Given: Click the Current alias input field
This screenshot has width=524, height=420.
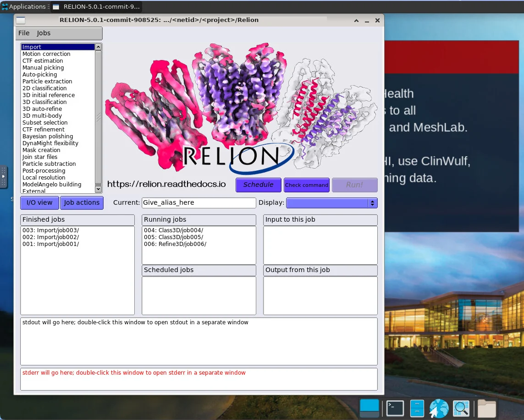Looking at the screenshot, I should [199, 202].
